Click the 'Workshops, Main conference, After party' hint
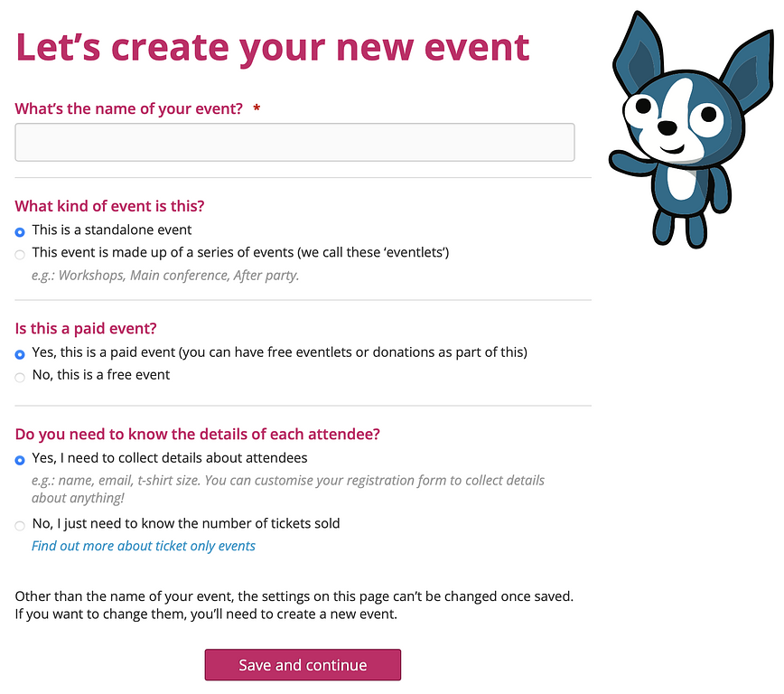 pyautogui.click(x=165, y=276)
